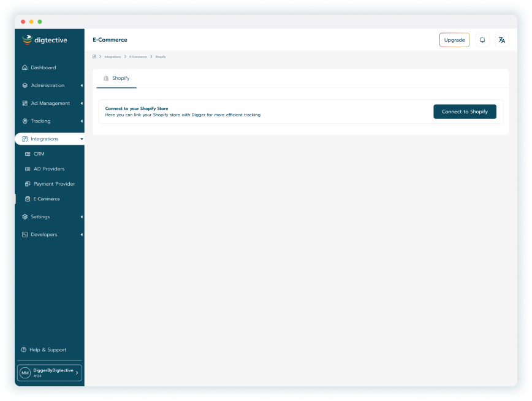Click the "Here you can link your Shopify store" description
Image resolution: width=532 pixels, height=401 pixels.
183,115
